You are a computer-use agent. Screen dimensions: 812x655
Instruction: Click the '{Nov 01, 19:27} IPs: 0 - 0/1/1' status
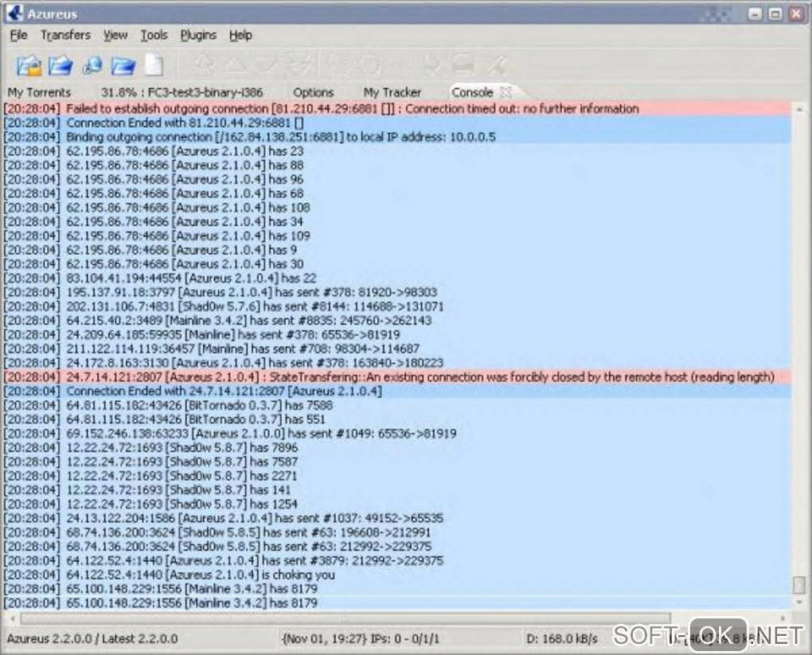[x=361, y=638]
